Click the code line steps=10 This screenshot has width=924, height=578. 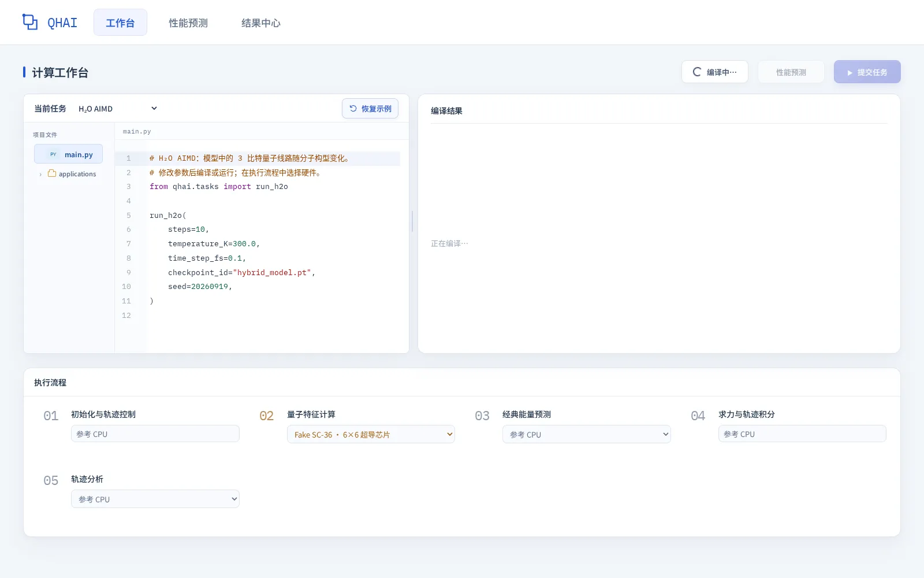188,229
